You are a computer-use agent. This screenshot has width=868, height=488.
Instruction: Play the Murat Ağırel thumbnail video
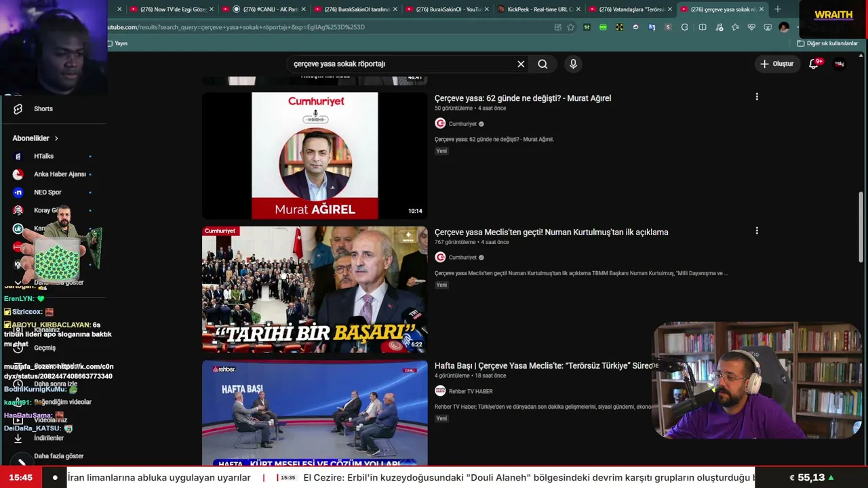click(315, 156)
